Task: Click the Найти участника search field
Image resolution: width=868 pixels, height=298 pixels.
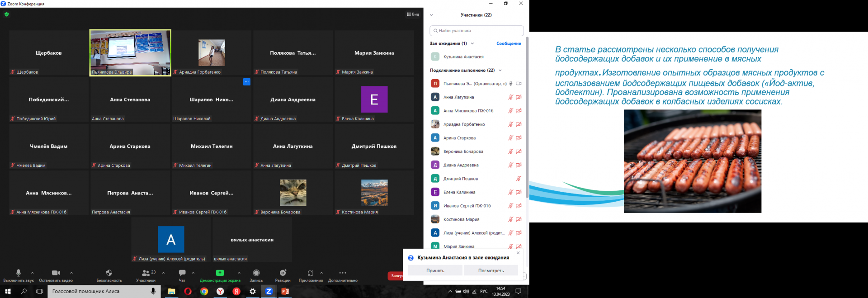Action: (x=477, y=31)
